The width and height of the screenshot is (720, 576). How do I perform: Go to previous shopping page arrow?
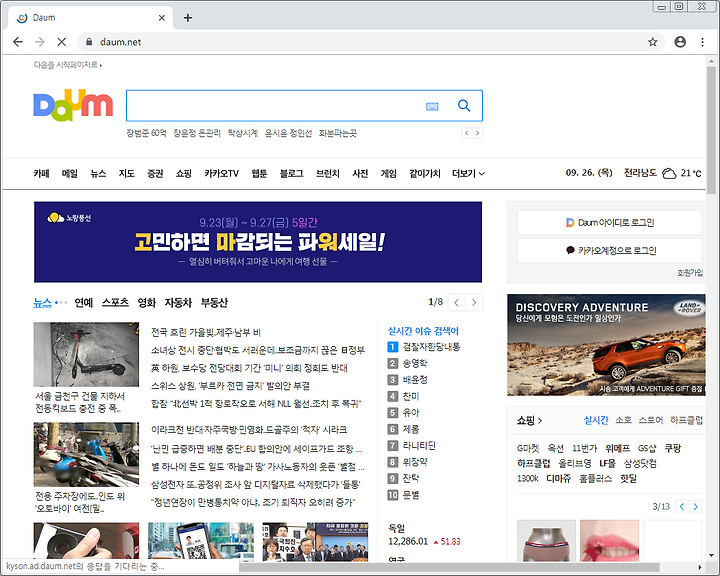[x=682, y=507]
